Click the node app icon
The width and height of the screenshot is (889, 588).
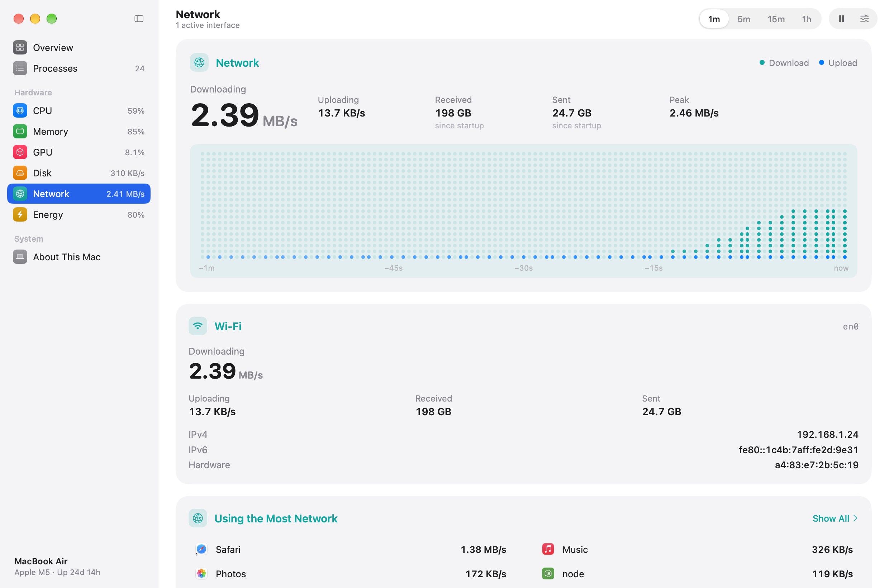pos(548,573)
